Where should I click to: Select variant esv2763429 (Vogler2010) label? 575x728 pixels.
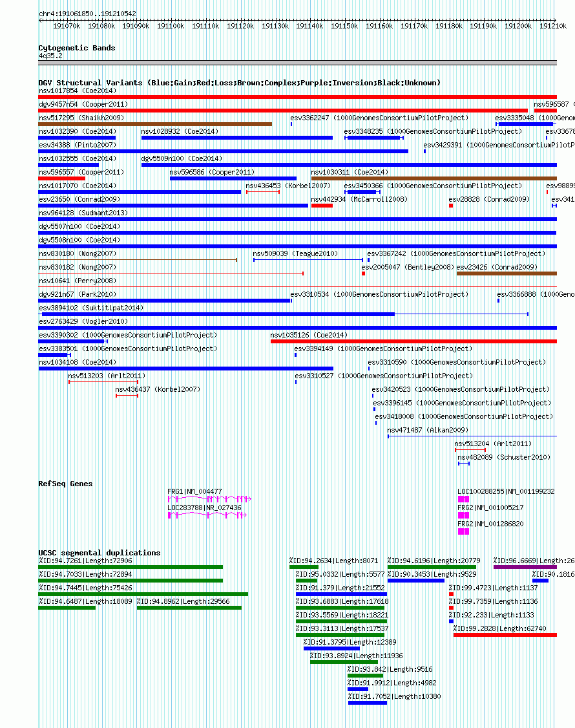pyautogui.click(x=83, y=321)
